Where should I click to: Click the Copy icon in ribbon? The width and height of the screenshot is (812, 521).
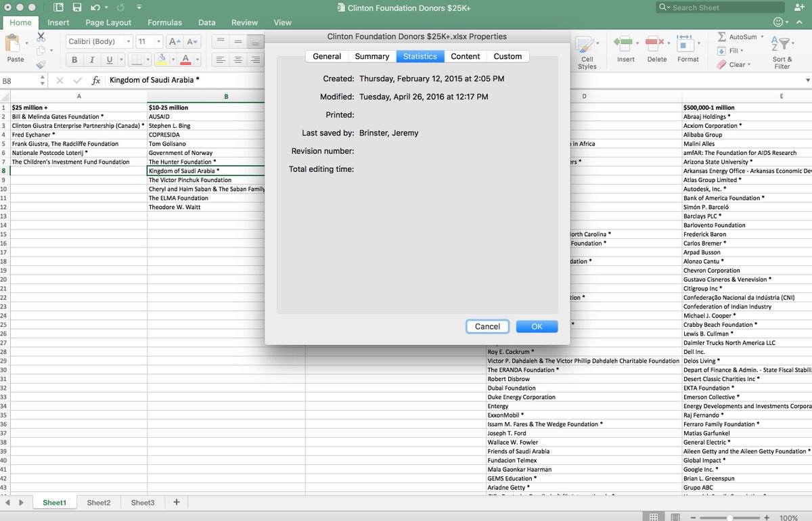(x=41, y=51)
